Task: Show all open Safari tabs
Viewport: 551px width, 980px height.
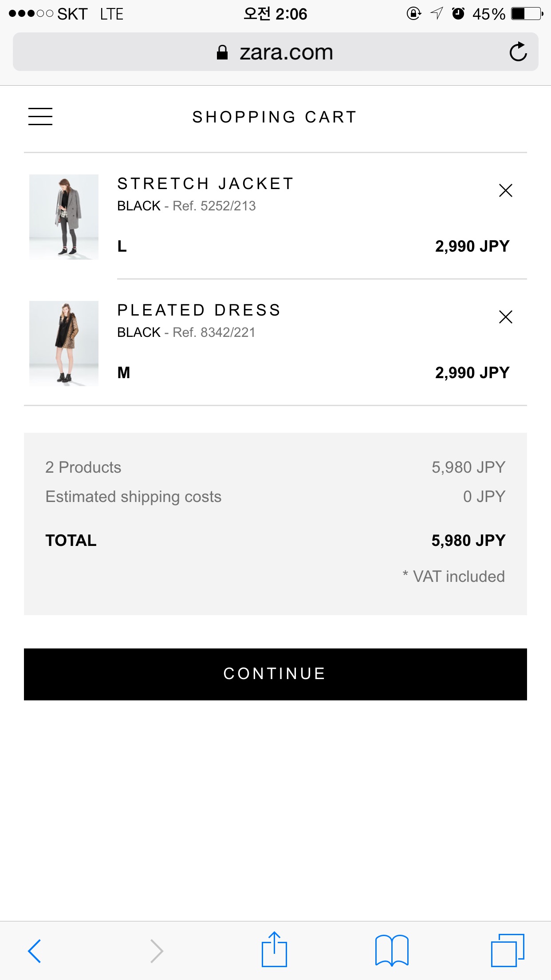Action: tap(508, 951)
